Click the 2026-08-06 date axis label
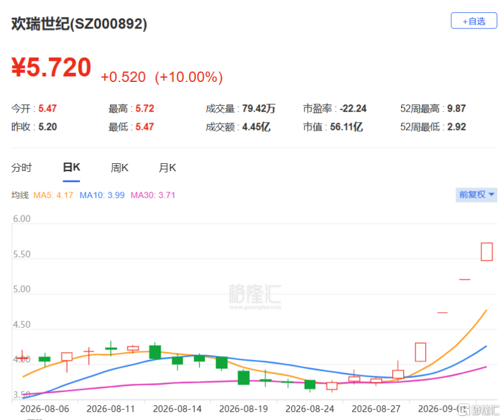The image size is (504, 420). [45, 408]
